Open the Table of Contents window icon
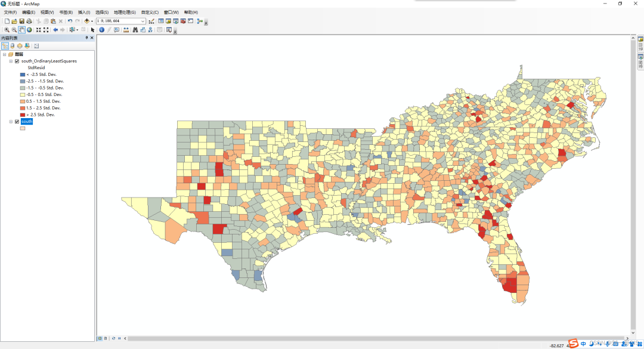 (x=161, y=21)
